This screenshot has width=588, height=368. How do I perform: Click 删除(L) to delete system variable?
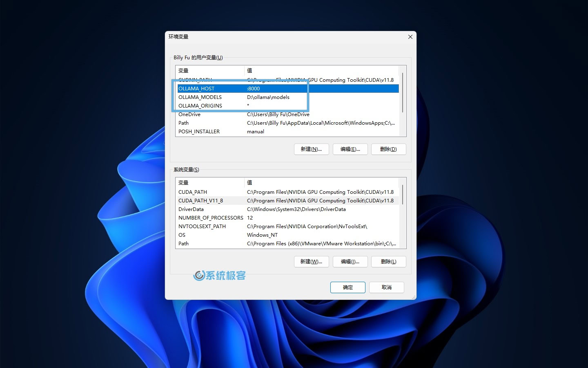tap(388, 262)
